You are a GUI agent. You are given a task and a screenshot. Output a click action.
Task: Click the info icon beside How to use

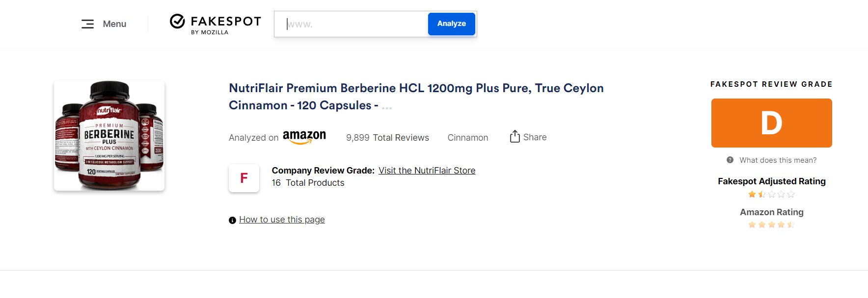coord(232,221)
